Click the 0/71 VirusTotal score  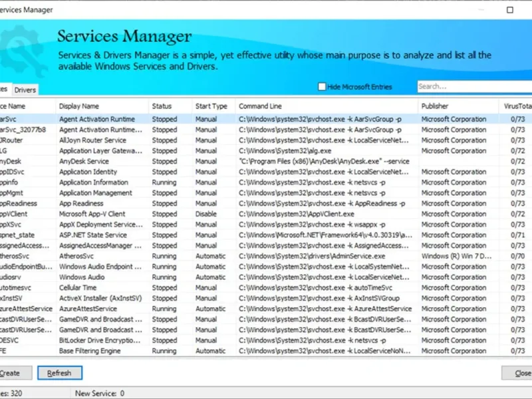click(518, 235)
